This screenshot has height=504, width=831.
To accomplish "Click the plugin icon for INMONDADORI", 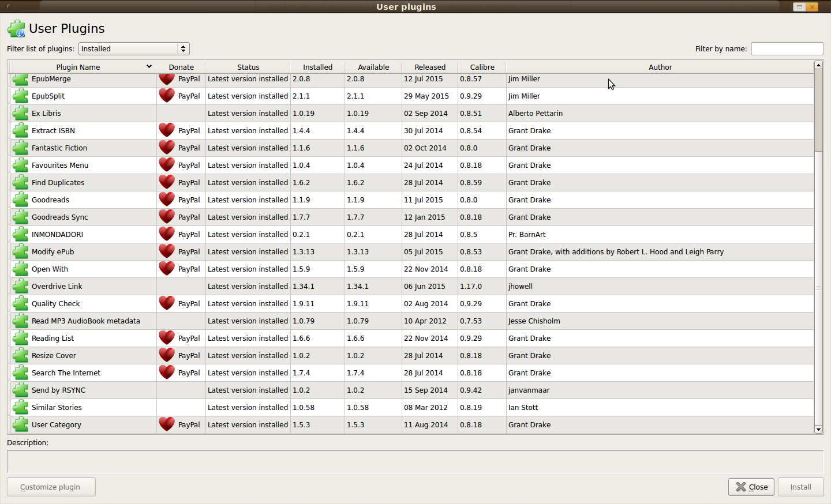I will [20, 234].
